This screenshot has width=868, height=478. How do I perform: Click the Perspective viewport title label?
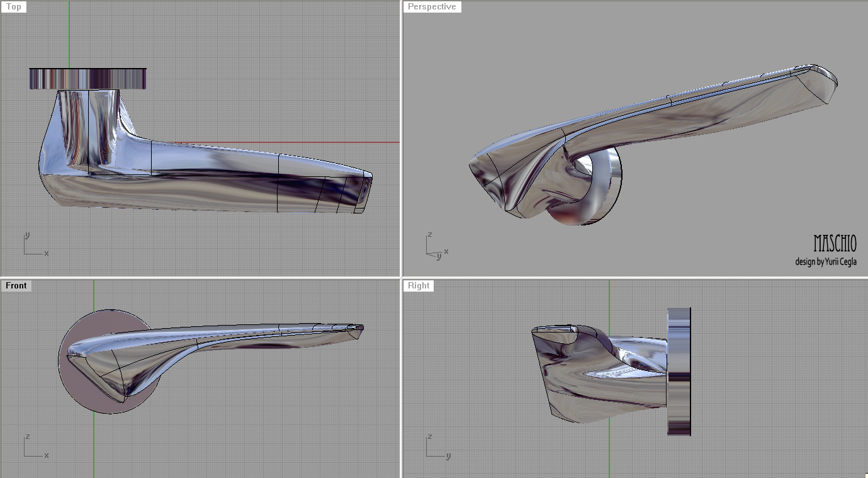[x=432, y=7]
